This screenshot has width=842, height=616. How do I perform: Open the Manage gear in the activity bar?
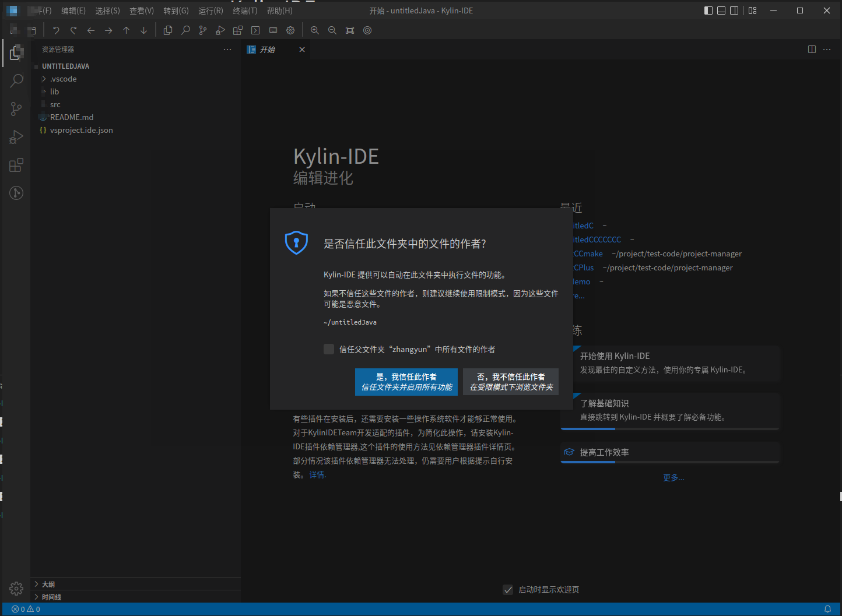click(x=16, y=589)
